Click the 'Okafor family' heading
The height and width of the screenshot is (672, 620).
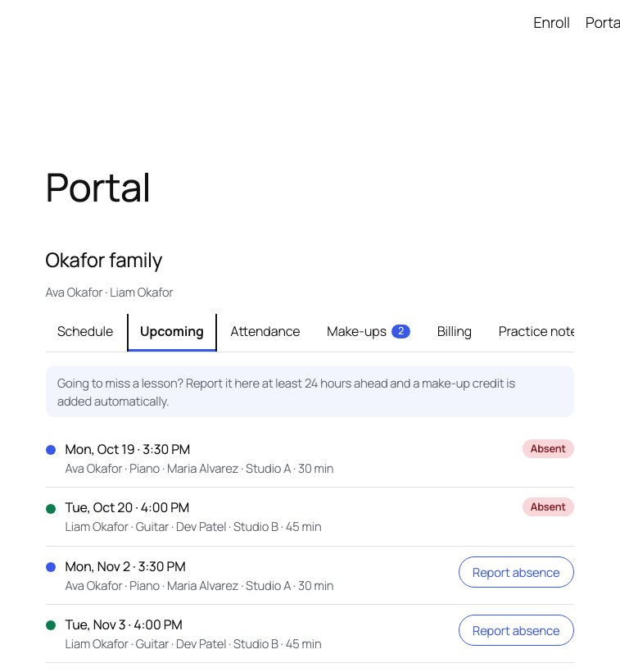point(104,261)
